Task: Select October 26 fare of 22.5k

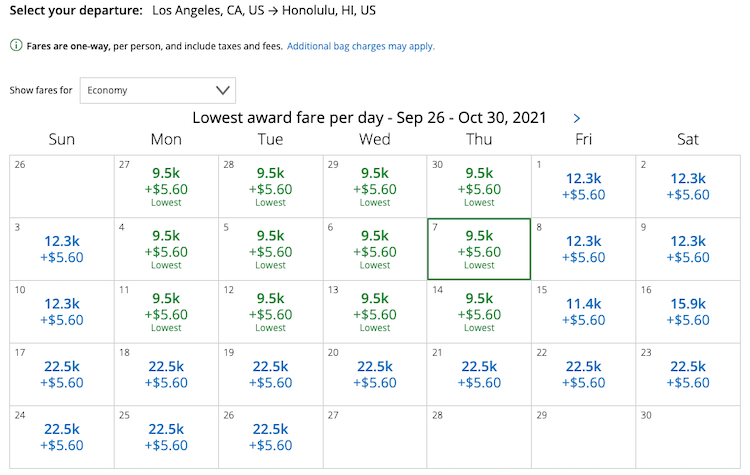Action: click(270, 437)
